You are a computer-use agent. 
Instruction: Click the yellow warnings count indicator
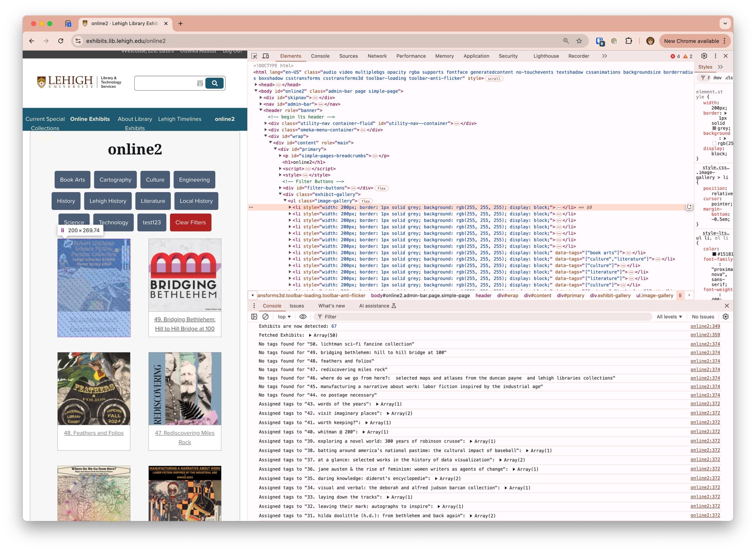(x=688, y=56)
